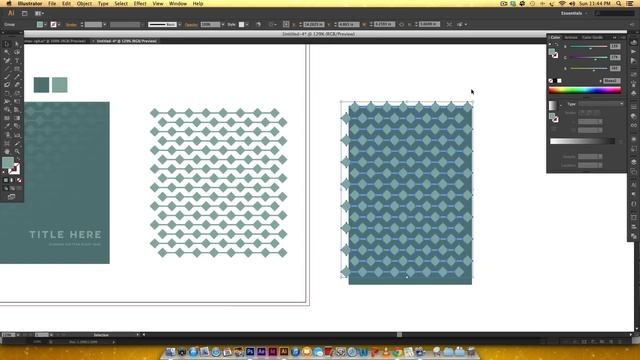Select the Hand tool
640x360 pixels.
7,152
